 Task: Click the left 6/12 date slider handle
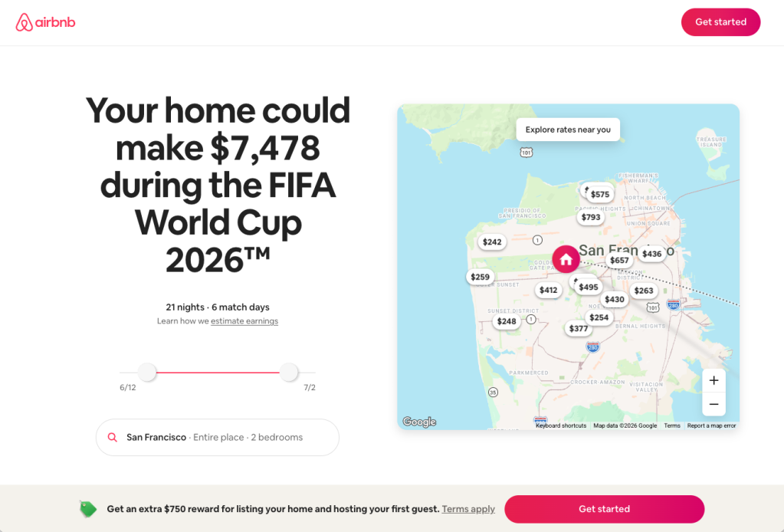click(x=147, y=372)
